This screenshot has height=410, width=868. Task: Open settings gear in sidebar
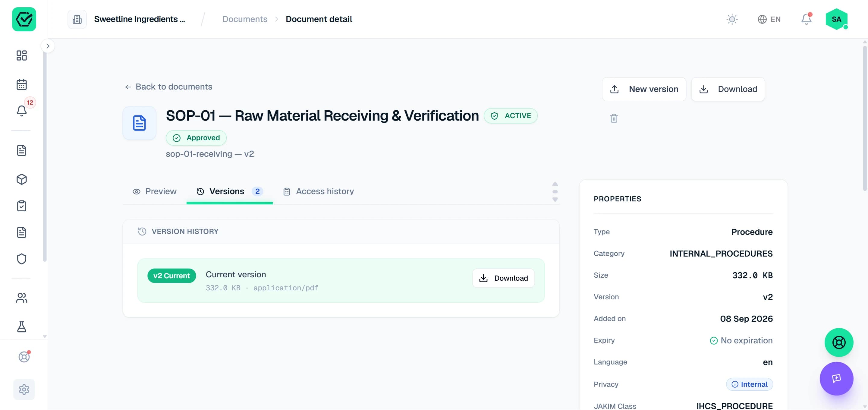[24, 390]
